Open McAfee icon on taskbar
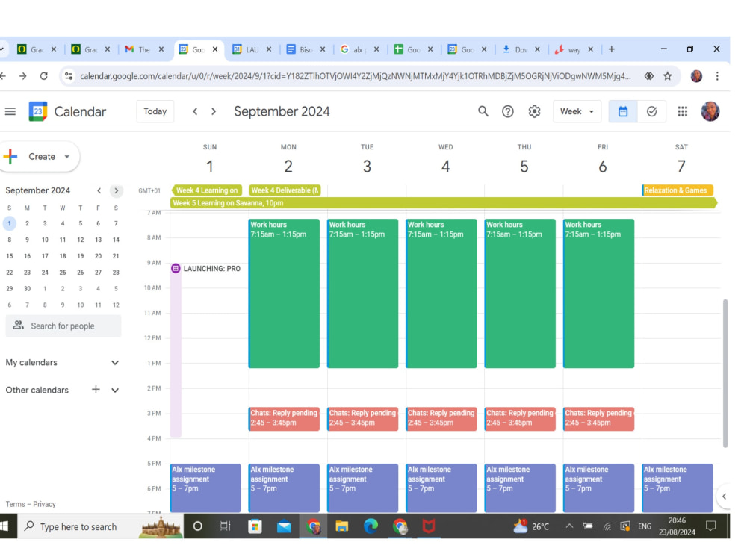This screenshot has height=560, width=747. tap(428, 526)
